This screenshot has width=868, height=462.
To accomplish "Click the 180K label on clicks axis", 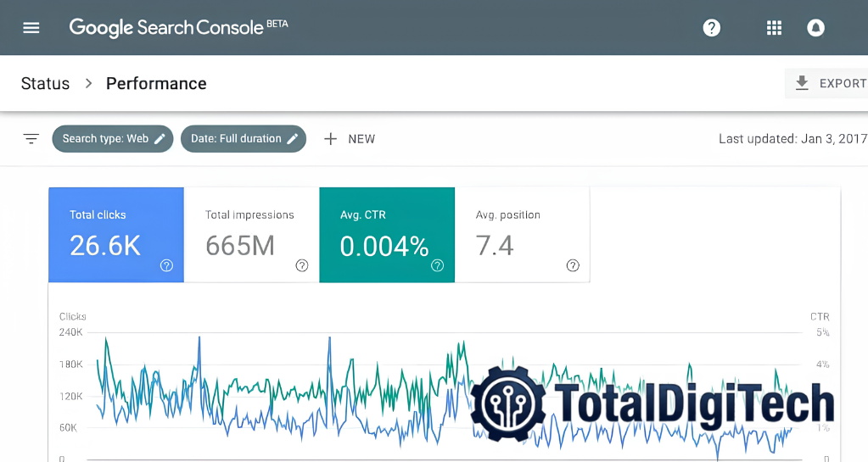I will click(x=71, y=365).
